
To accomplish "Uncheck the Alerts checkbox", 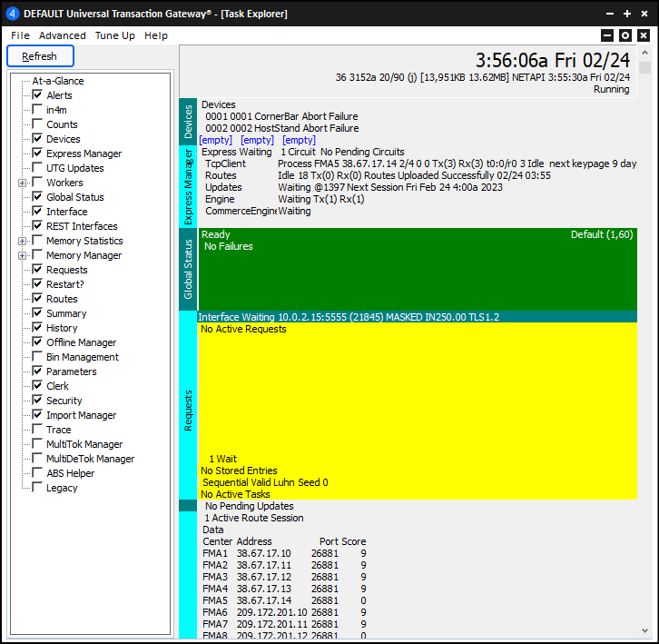I will (37, 95).
